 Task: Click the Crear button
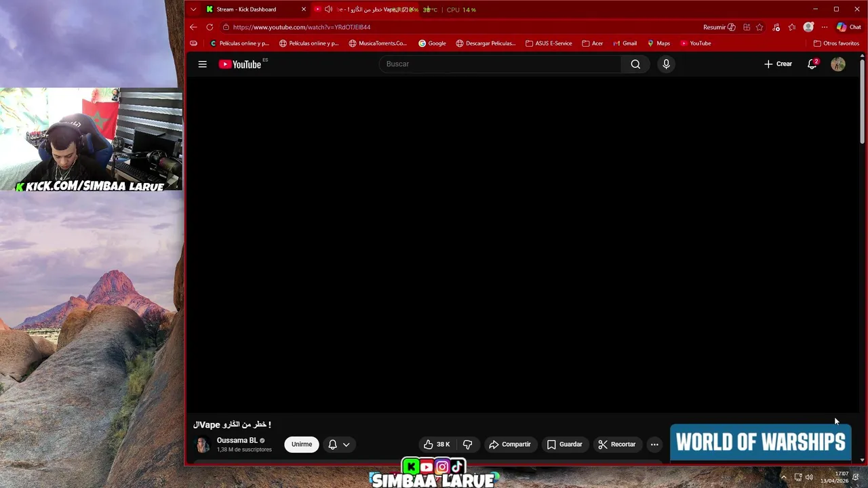tap(778, 64)
